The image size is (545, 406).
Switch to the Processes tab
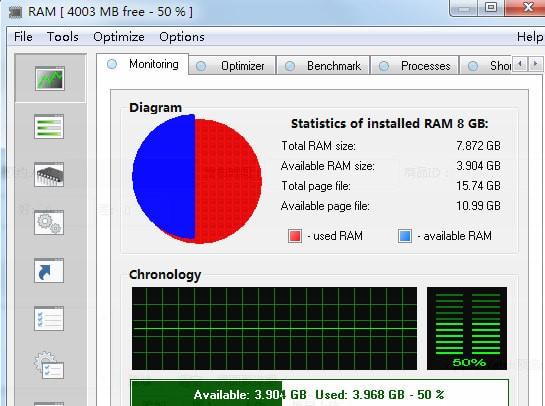pyautogui.click(x=415, y=65)
